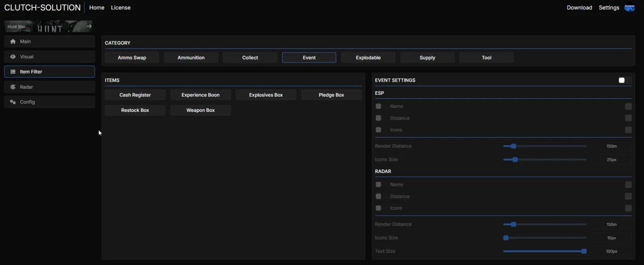The height and width of the screenshot is (265, 644).
Task: Adjust Radar Icons Size slider
Action: 545,238
